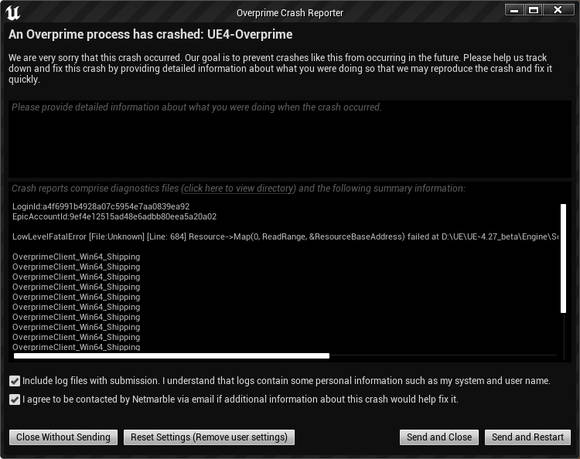Focus the crash description text box
The height and width of the screenshot is (459, 580).
coord(290,139)
